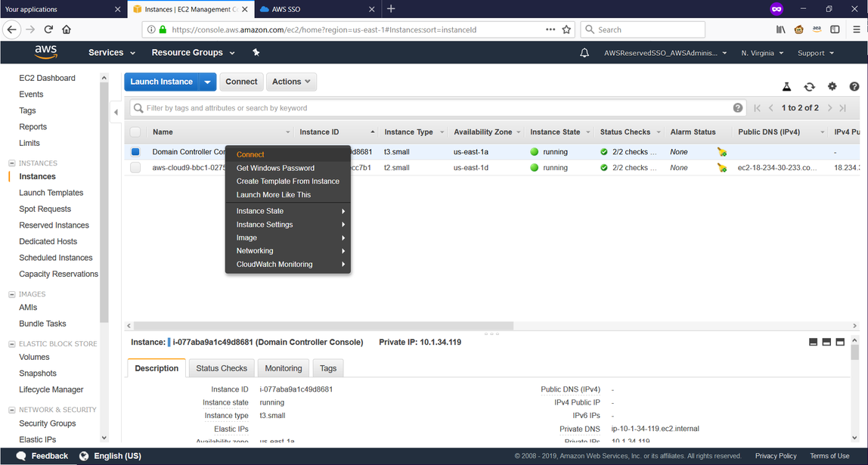
Task: Switch to the Monitoring tab
Action: click(284, 368)
